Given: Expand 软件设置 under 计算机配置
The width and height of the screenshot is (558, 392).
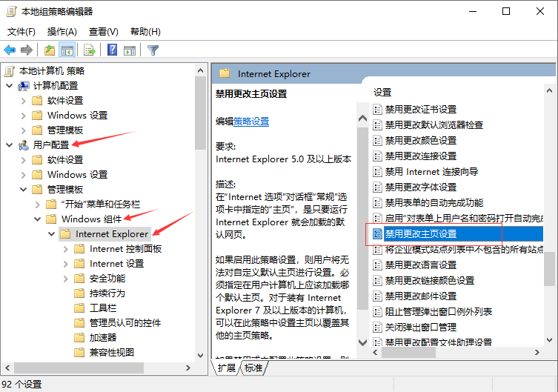Looking at the screenshot, I should click(24, 101).
